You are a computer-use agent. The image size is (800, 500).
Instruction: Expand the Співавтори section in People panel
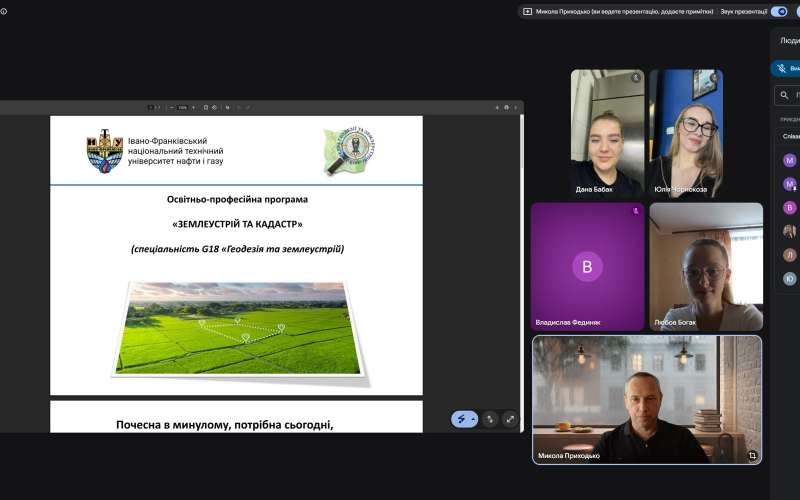(x=789, y=136)
